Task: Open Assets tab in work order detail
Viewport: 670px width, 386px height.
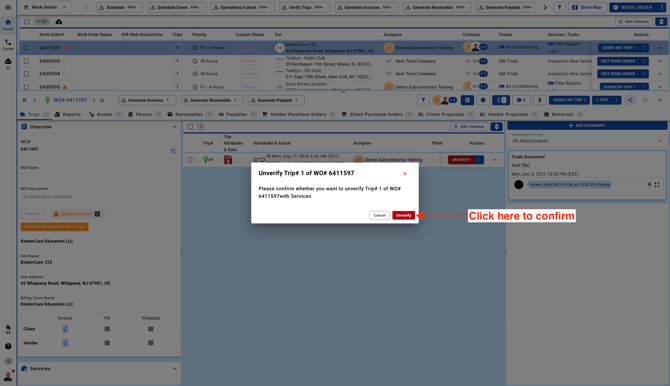Action: coord(105,115)
